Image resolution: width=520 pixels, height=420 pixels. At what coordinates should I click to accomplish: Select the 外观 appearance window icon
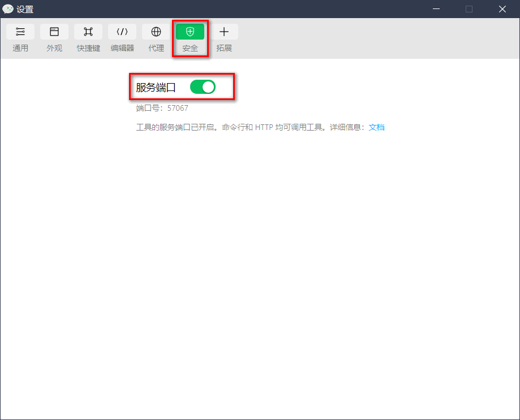[x=54, y=32]
